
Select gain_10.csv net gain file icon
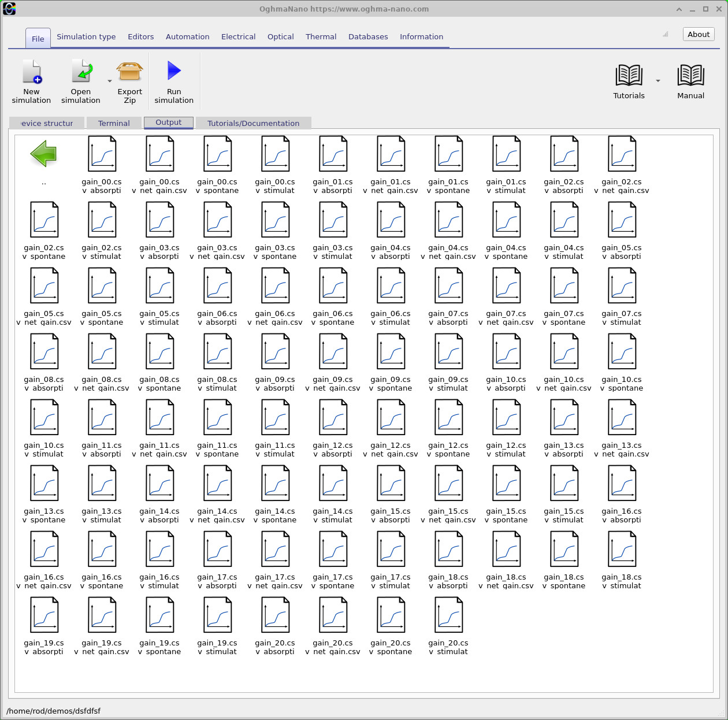pyautogui.click(x=564, y=351)
